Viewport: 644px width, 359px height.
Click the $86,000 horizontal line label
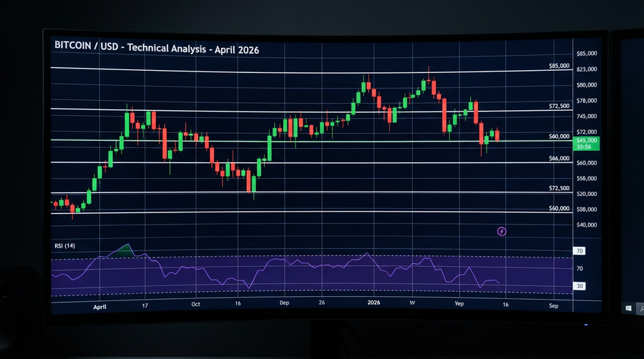(x=559, y=158)
